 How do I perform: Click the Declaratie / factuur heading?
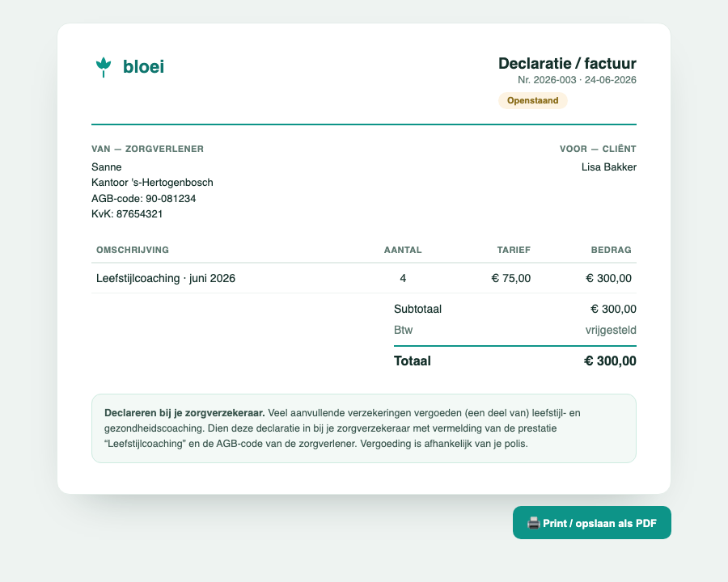pyautogui.click(x=567, y=63)
